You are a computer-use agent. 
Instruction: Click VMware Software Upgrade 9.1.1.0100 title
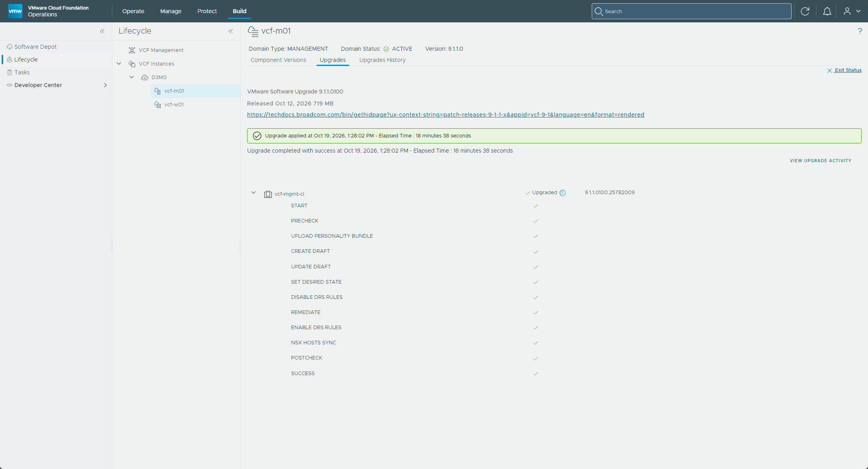click(295, 91)
